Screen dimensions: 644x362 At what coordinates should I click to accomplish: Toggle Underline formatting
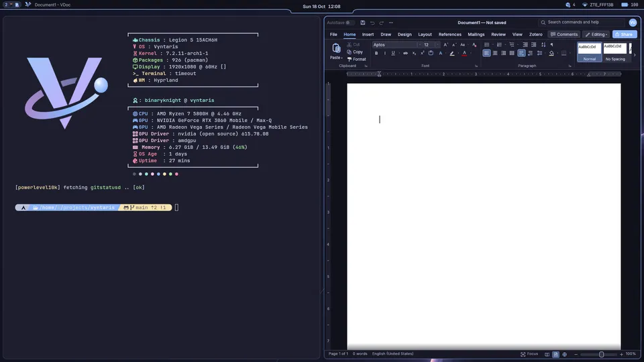click(x=393, y=54)
